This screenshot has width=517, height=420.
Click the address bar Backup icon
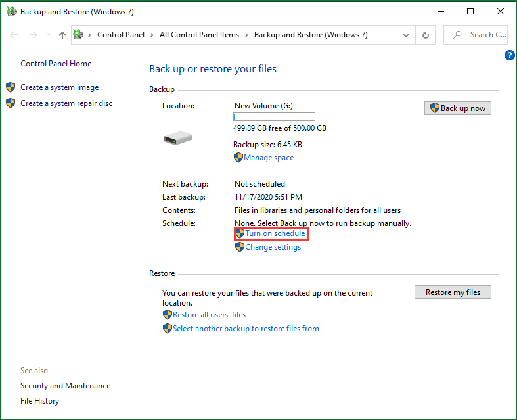78,34
